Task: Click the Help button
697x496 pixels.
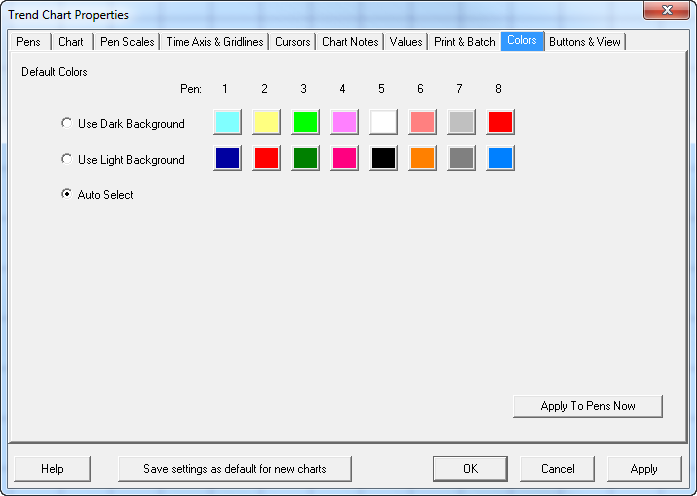Action: (x=52, y=468)
